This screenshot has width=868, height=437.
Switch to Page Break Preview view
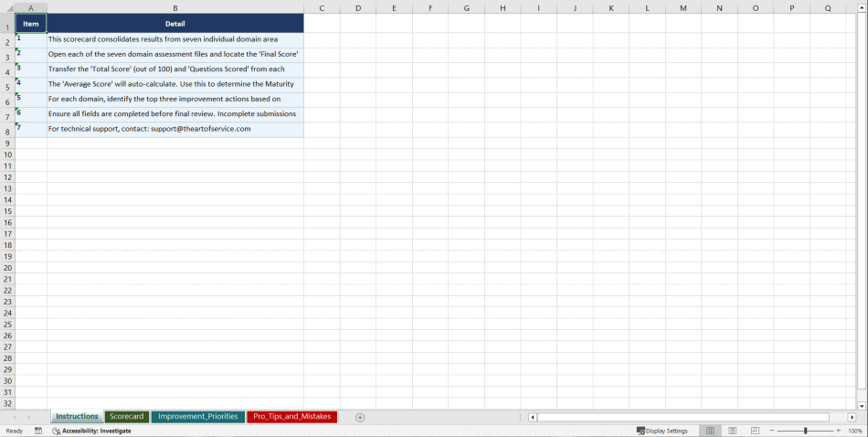pos(755,431)
